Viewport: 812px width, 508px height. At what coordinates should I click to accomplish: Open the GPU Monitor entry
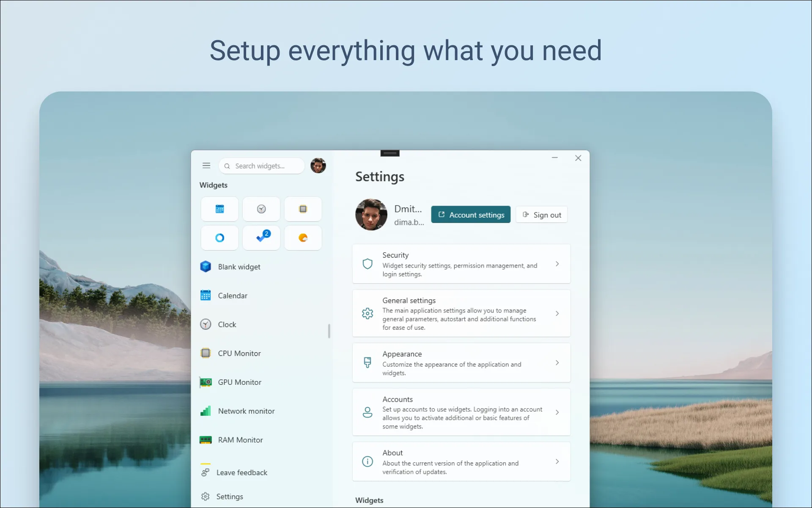(x=262, y=382)
